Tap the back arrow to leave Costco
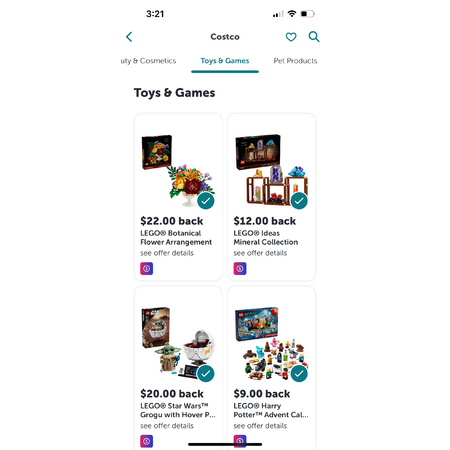Image resolution: width=450 pixels, height=450 pixels. (x=129, y=37)
